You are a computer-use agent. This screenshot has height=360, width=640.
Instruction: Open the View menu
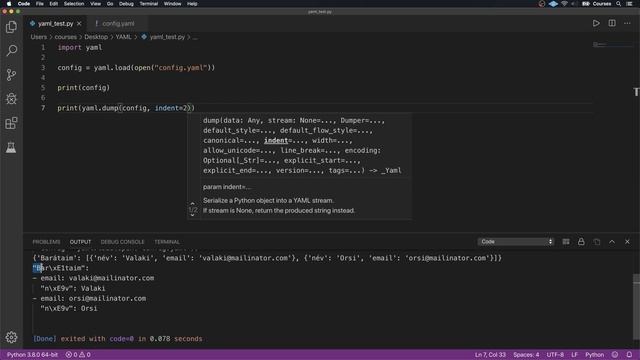(96, 4)
